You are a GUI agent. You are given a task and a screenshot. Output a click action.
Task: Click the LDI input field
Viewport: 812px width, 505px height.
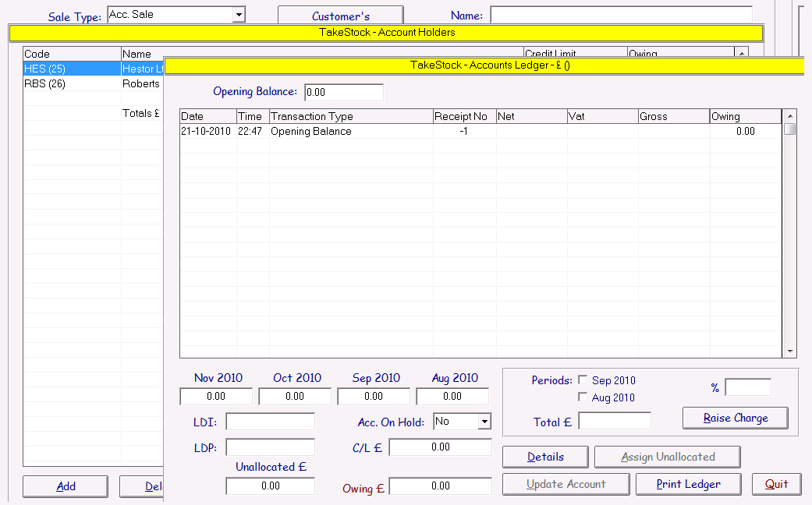point(271,422)
